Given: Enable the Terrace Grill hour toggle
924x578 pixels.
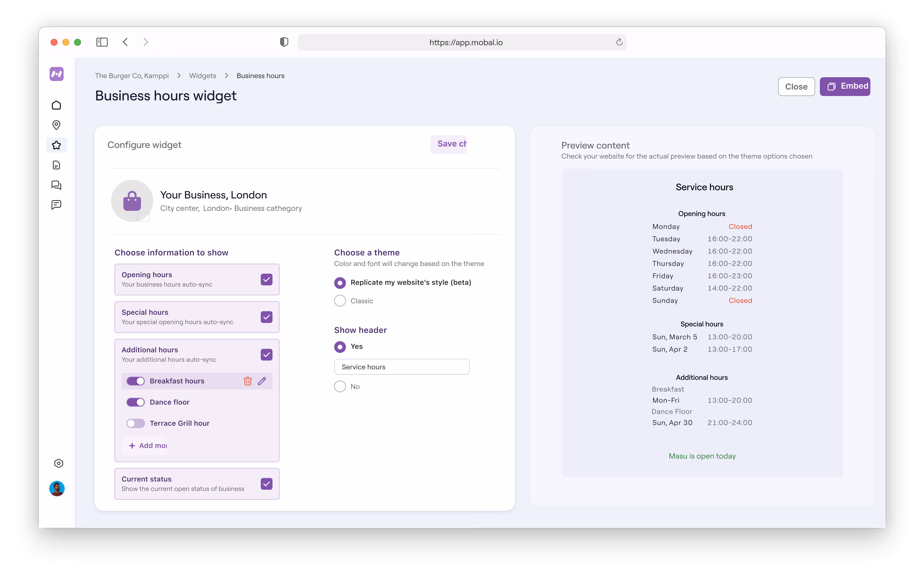Looking at the screenshot, I should [x=136, y=423].
